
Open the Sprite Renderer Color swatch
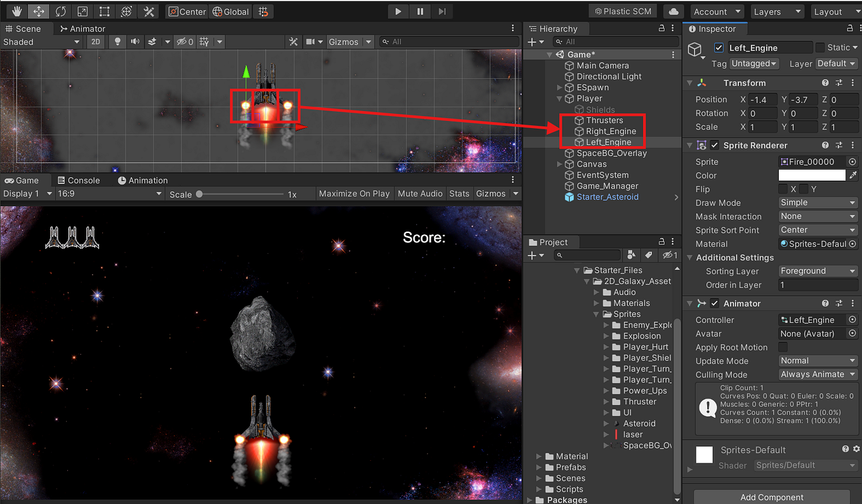[x=812, y=175]
